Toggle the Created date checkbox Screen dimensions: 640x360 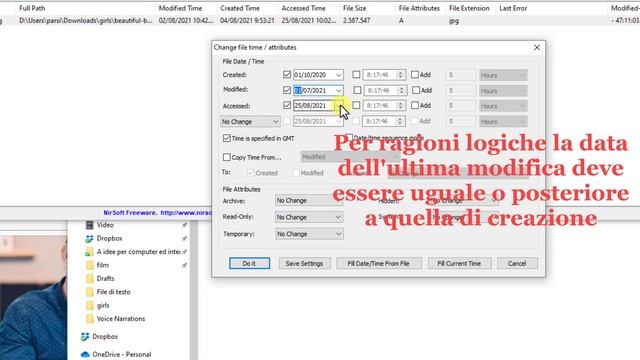point(287,75)
